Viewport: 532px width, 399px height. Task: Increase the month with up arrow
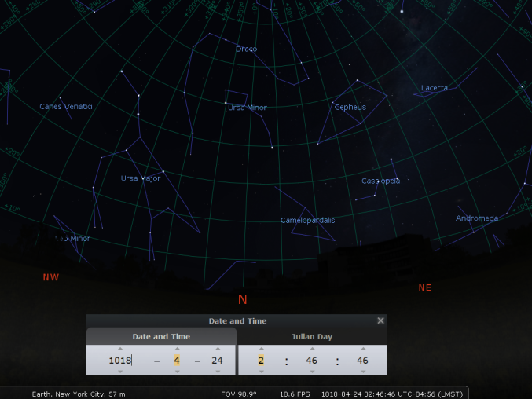click(x=177, y=349)
